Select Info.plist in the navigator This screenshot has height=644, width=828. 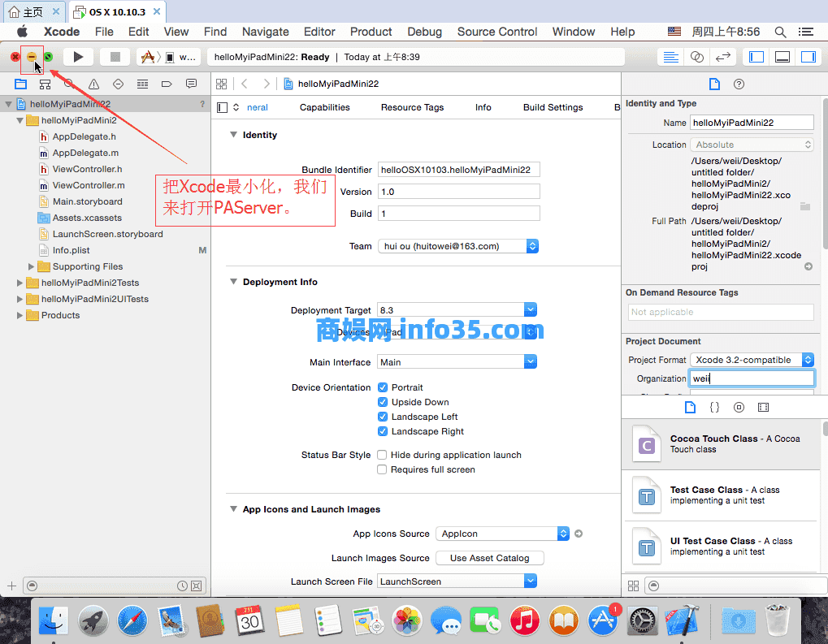click(x=71, y=250)
